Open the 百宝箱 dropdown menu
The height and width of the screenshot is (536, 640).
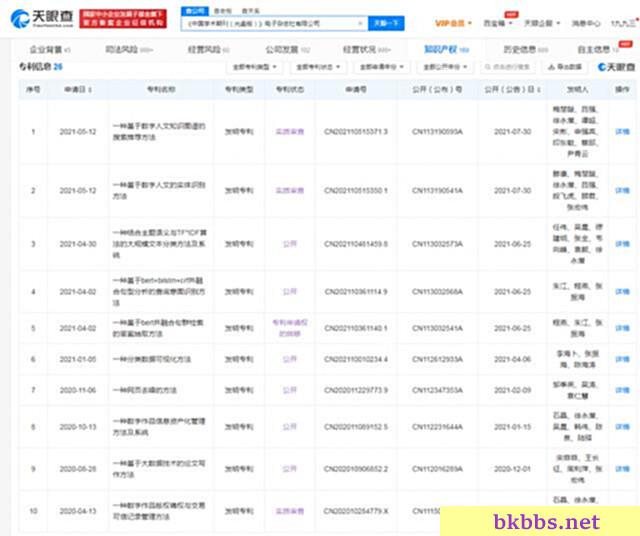(497, 23)
